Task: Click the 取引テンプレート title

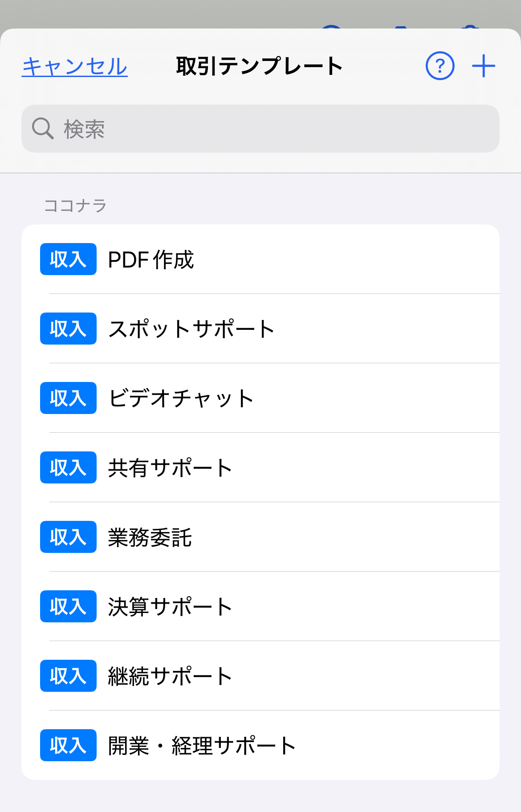Action: click(x=260, y=66)
